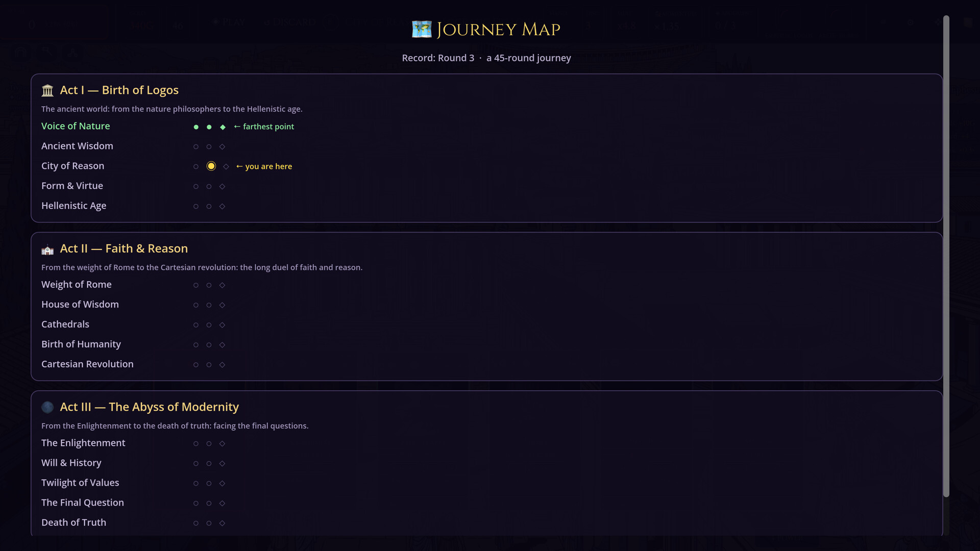Viewport: 980px width, 551px height.
Task: Click the diamond marker in Birth of Humanity row
Action: coord(222,345)
